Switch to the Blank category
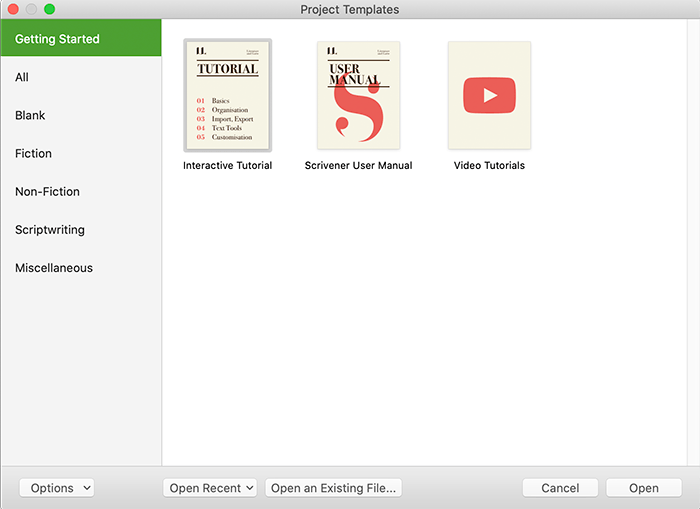The height and width of the screenshot is (509, 700). (81, 115)
